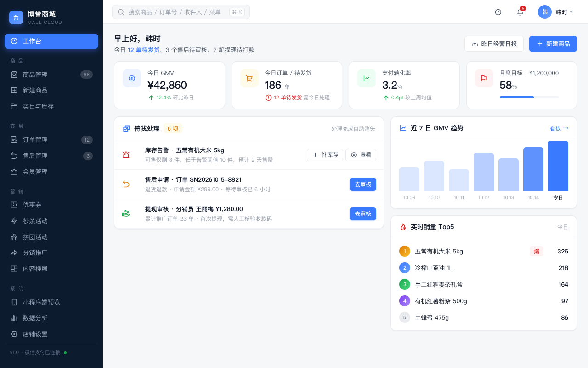Click the 博誉商城 shopping bag logo

(16, 17)
